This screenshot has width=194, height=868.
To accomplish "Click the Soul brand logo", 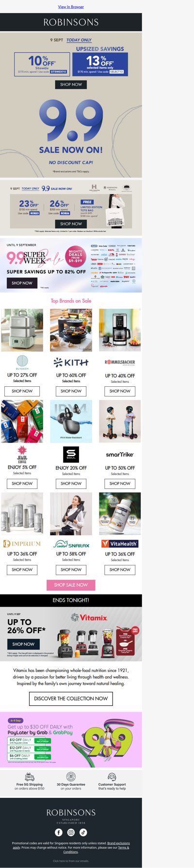I will (x=71, y=454).
